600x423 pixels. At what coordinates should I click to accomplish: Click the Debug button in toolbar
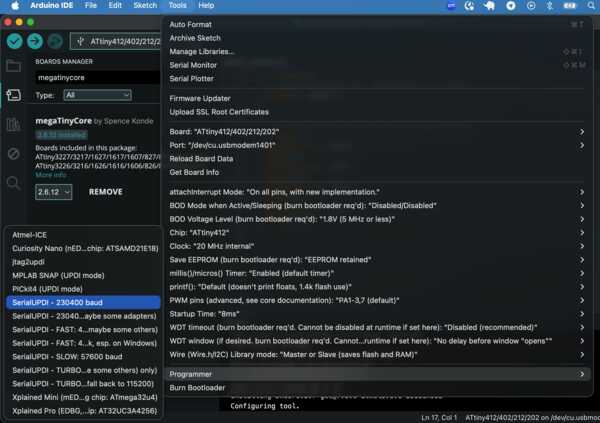click(x=55, y=41)
